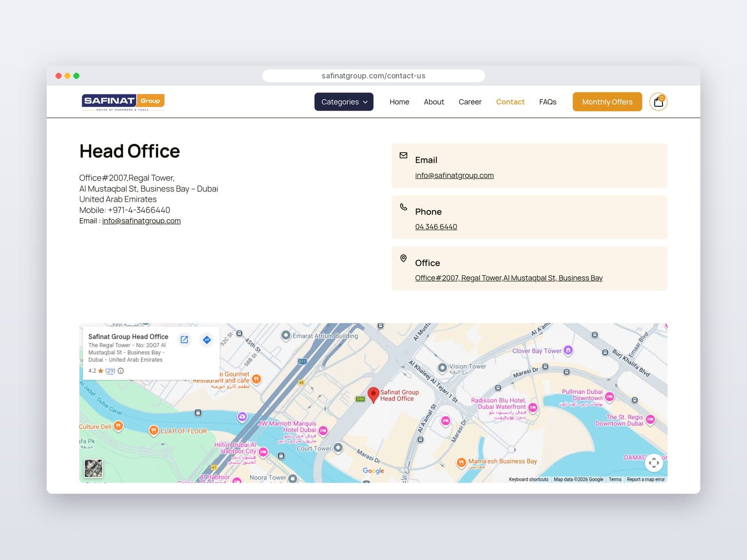
Task: Select the Contact menu item
Action: (x=510, y=102)
